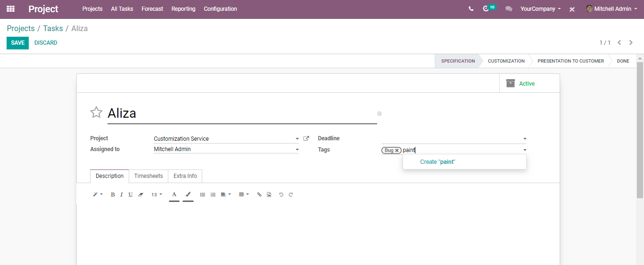Undo last edit in editor
The image size is (644, 265).
pyautogui.click(x=281, y=194)
